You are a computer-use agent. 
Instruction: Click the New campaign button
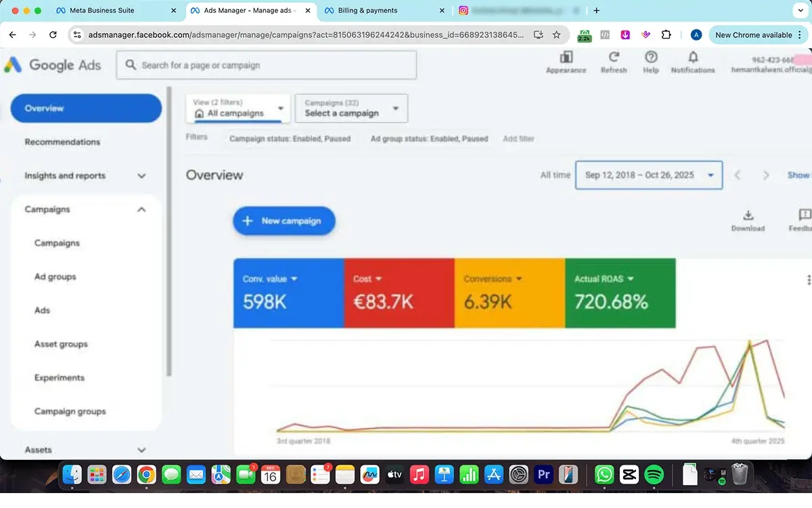click(284, 221)
